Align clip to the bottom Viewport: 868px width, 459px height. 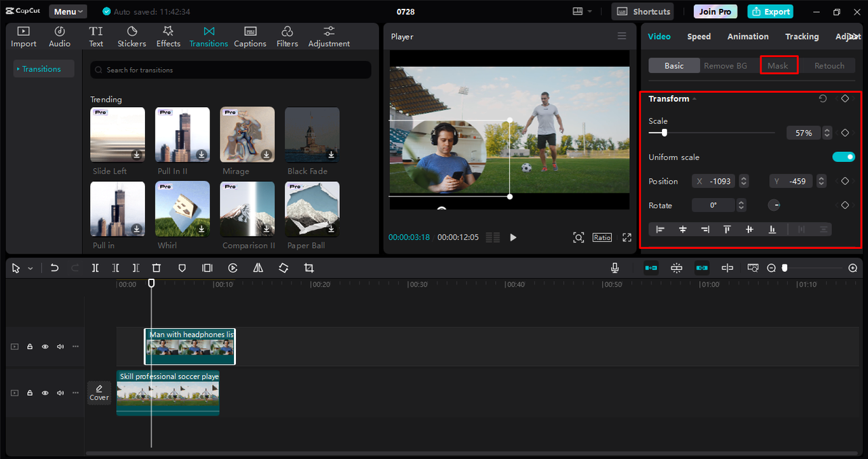point(772,230)
